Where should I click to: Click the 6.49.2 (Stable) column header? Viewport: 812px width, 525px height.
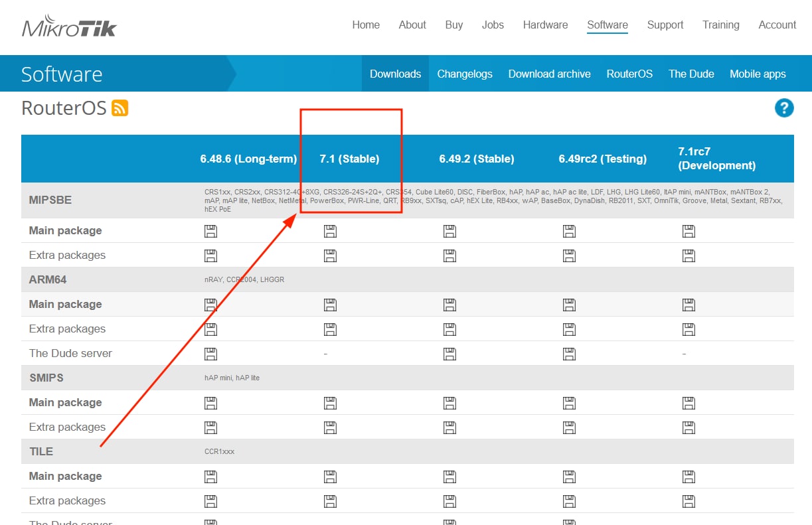click(x=477, y=159)
